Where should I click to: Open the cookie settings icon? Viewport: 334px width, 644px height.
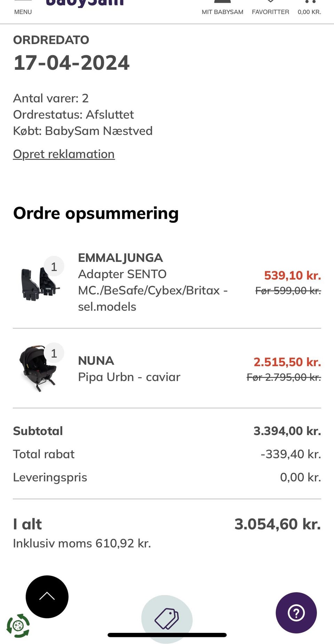[18, 626]
